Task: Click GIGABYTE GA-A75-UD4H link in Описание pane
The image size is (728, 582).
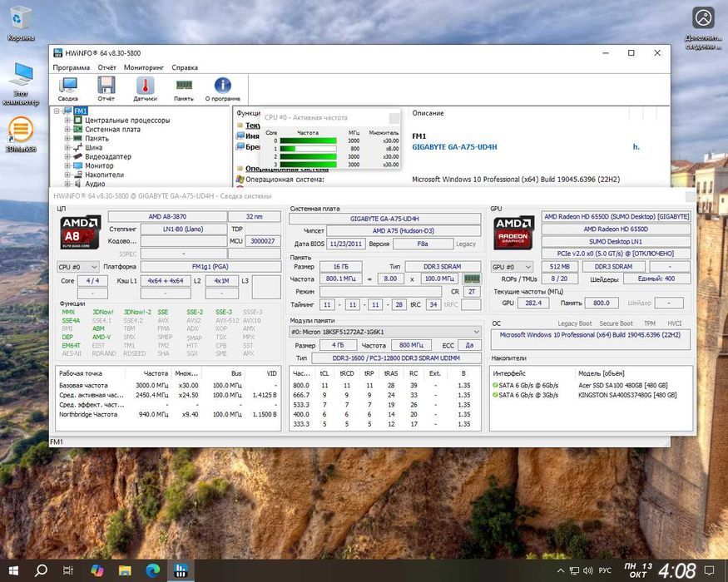Action: (454, 146)
